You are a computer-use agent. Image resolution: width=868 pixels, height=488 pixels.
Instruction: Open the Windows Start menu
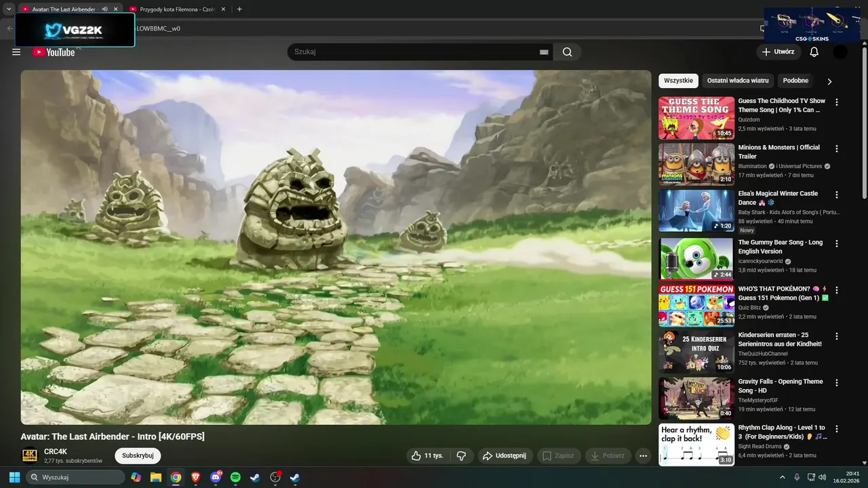[14, 477]
